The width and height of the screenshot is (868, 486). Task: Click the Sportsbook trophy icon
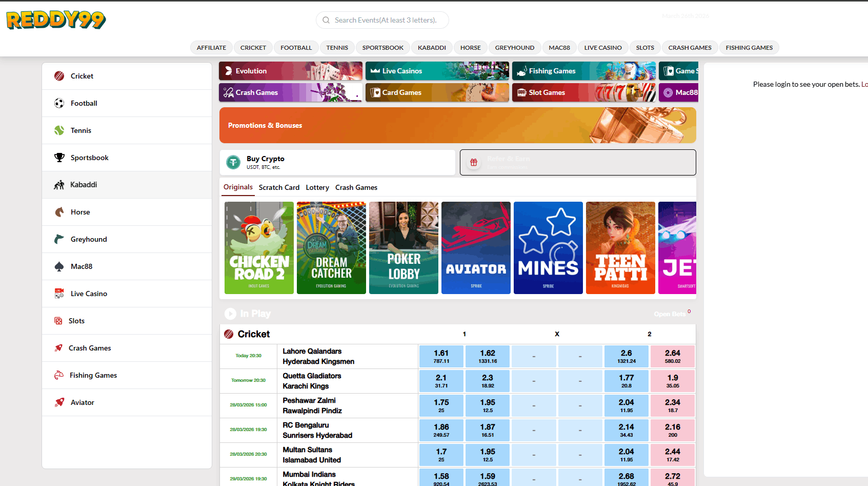click(59, 158)
